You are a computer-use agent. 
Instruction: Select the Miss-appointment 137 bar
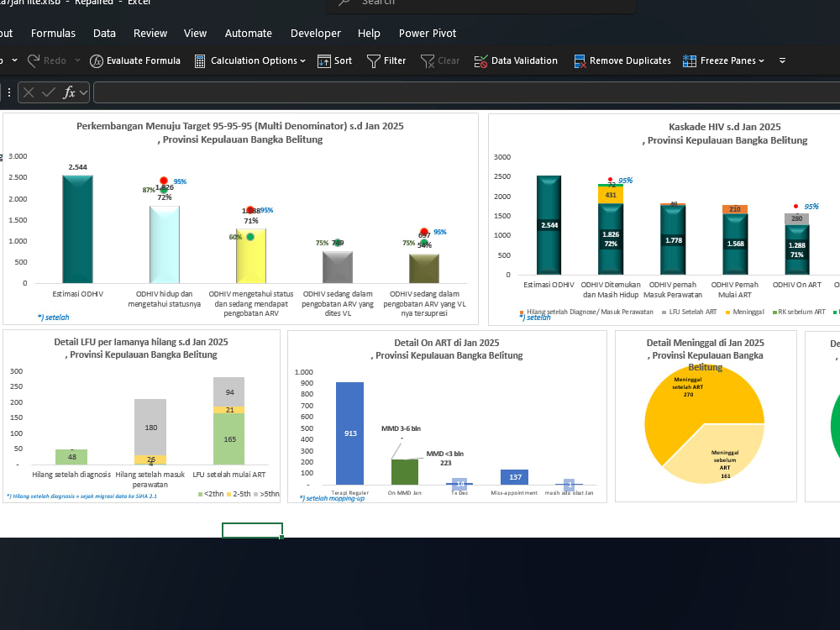[514, 477]
